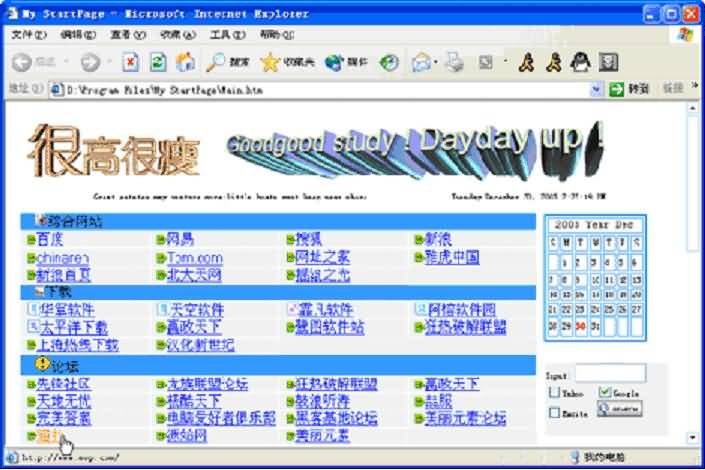Open the 百度 link

[x=49, y=239]
